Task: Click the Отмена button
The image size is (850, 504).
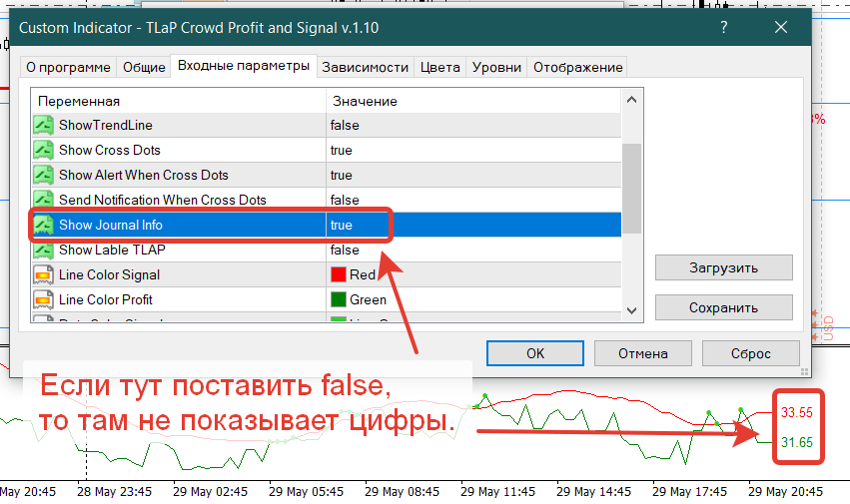Action: pyautogui.click(x=643, y=353)
